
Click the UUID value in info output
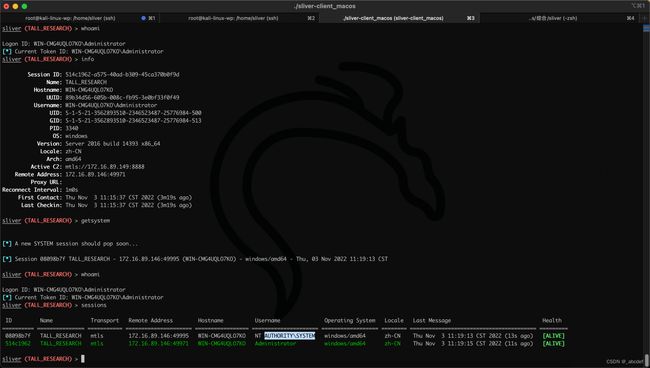122,97
